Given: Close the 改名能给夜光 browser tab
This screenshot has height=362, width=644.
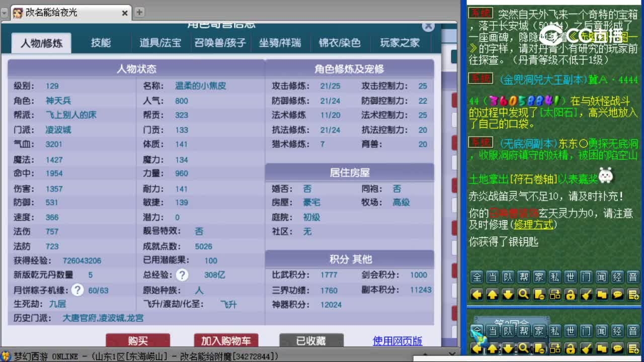Looking at the screenshot, I should coord(125,13).
